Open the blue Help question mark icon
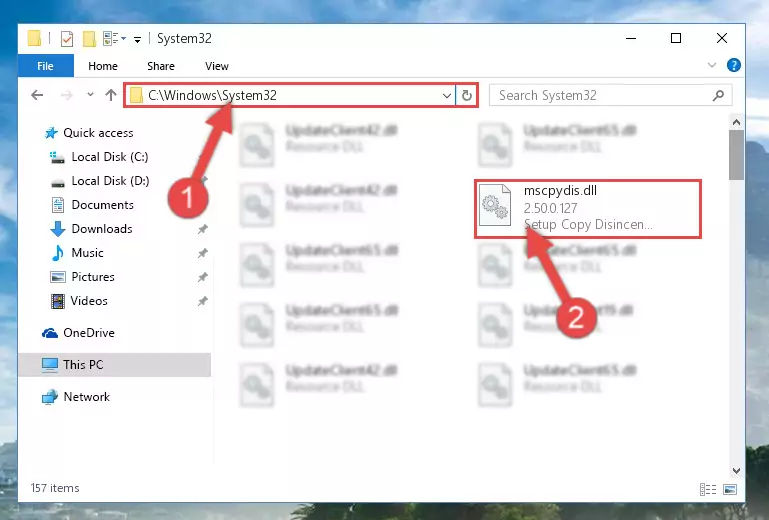 (734, 65)
